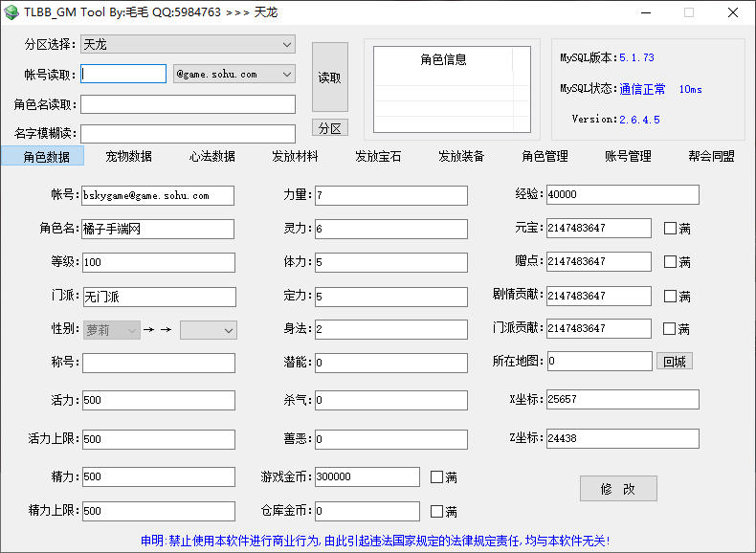This screenshot has height=553, width=756.
Task: Click the 名字模糊读 input field
Action: click(x=188, y=134)
